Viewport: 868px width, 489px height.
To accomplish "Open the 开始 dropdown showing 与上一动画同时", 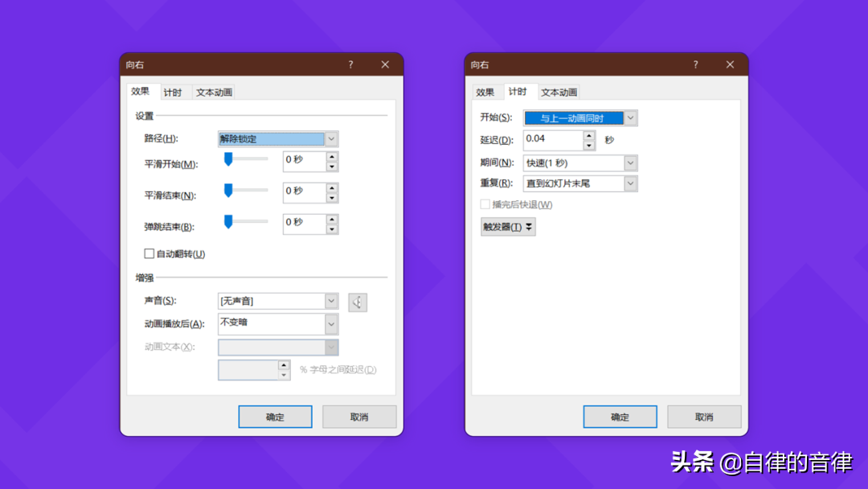I will click(x=580, y=118).
